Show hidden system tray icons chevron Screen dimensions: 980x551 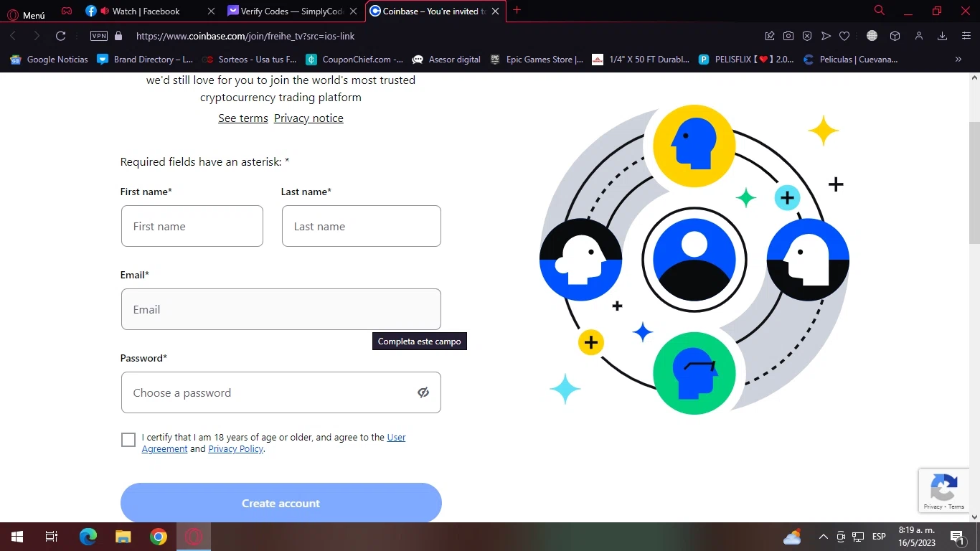coord(824,537)
